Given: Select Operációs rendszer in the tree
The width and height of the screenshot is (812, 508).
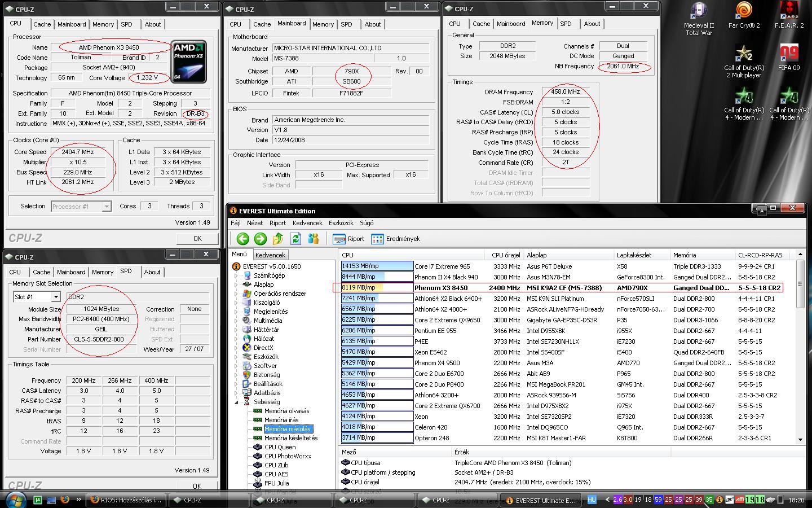Looking at the screenshot, I should point(280,294).
